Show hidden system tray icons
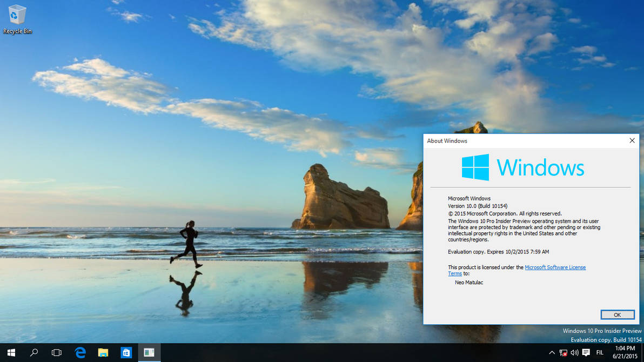Viewport: 644px width, 362px height. [552, 353]
